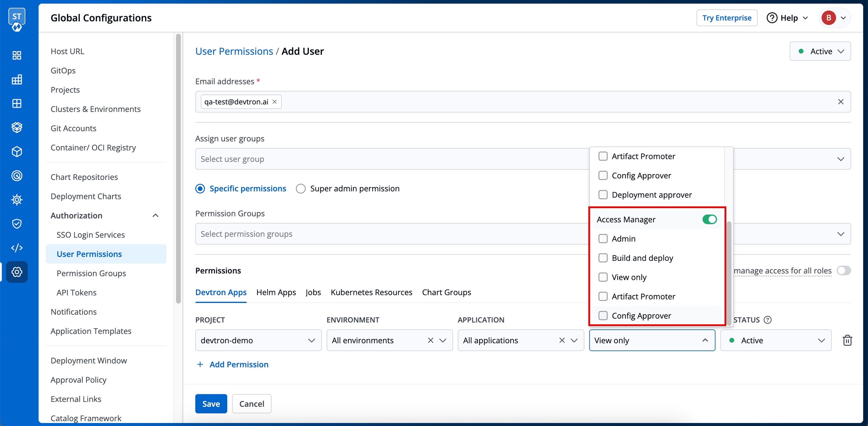
Task: Open the code brackets icon in sidebar
Action: (17, 248)
